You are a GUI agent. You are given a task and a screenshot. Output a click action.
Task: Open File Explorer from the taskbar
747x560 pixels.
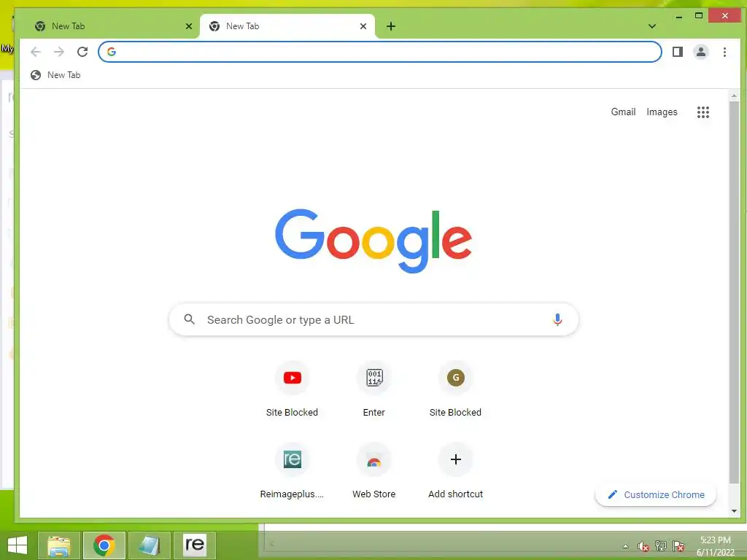coord(59,545)
